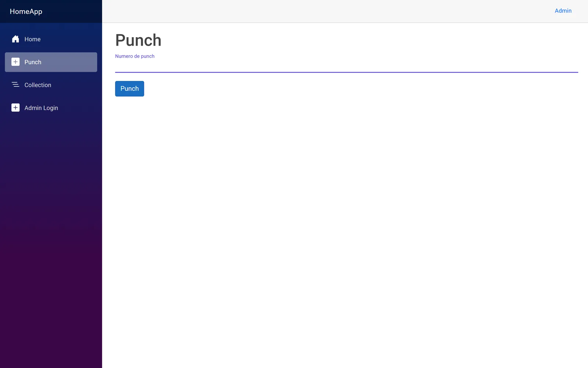Click the blue Punch submit button
Screen dimensions: 588x368
click(129, 89)
